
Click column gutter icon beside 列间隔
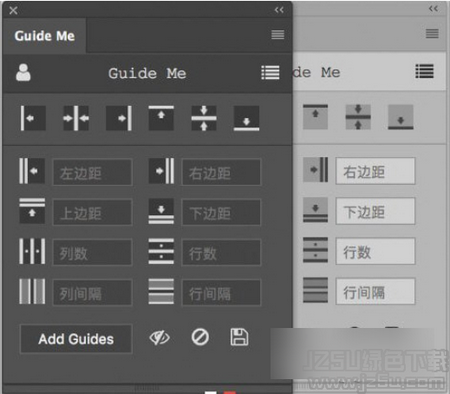coord(32,291)
